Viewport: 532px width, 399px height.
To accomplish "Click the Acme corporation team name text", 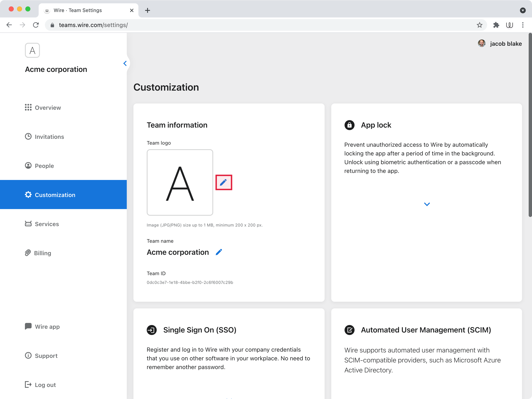I will [178, 252].
